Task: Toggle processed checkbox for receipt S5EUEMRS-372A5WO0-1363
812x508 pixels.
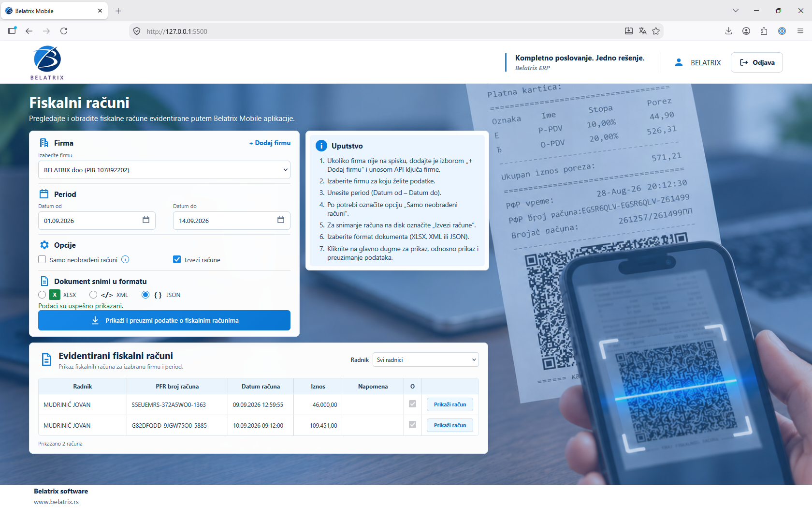Action: pos(412,404)
